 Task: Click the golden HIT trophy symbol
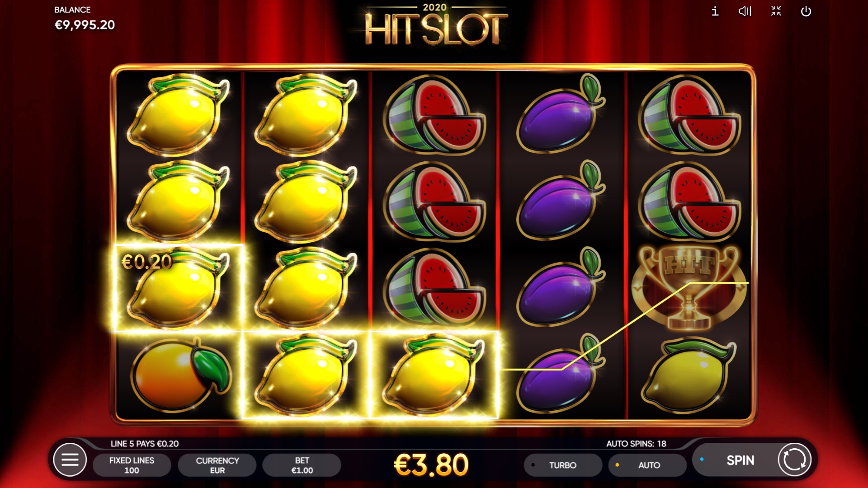689,288
